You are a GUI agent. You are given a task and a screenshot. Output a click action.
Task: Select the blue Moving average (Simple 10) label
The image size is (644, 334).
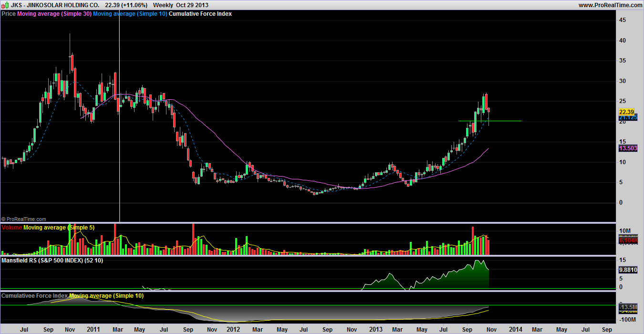(x=130, y=14)
